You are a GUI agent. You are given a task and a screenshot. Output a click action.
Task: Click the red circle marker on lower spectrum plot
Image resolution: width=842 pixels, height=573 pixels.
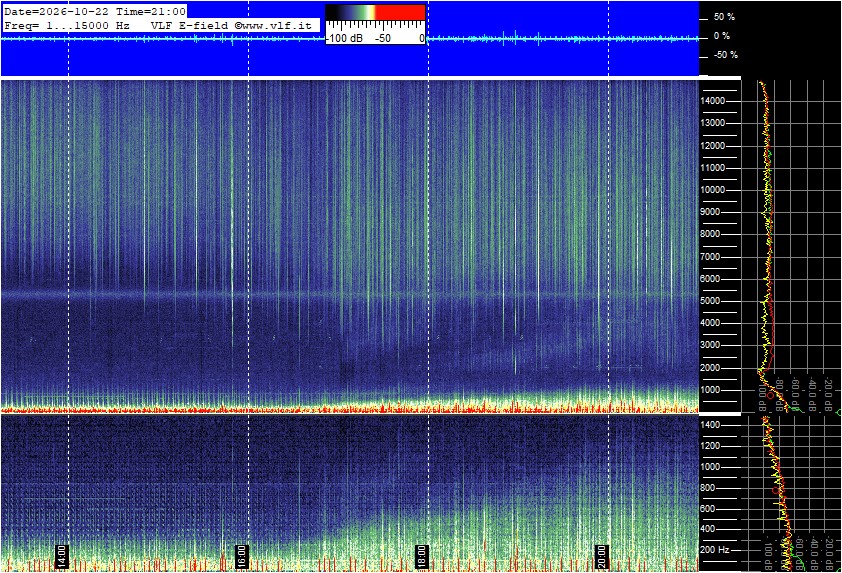[x=776, y=490]
